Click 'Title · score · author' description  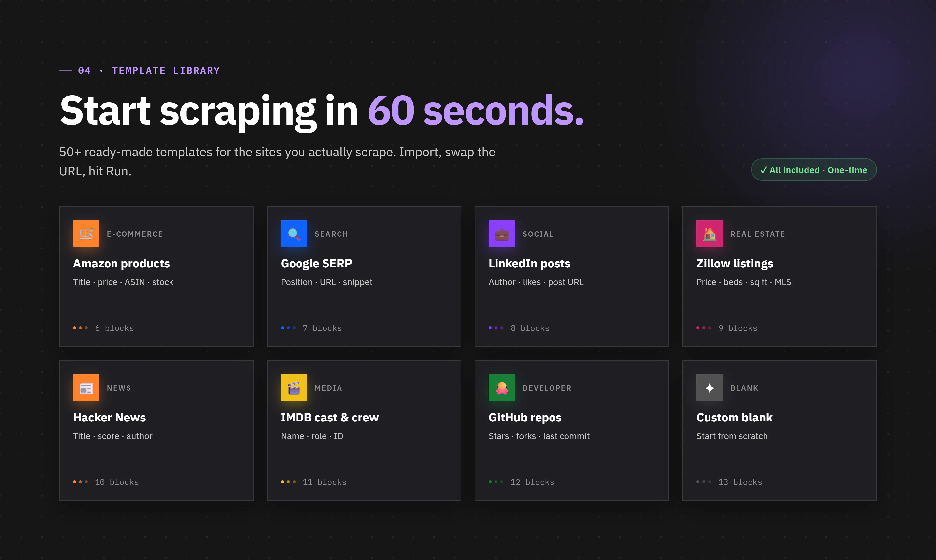pyautogui.click(x=113, y=436)
